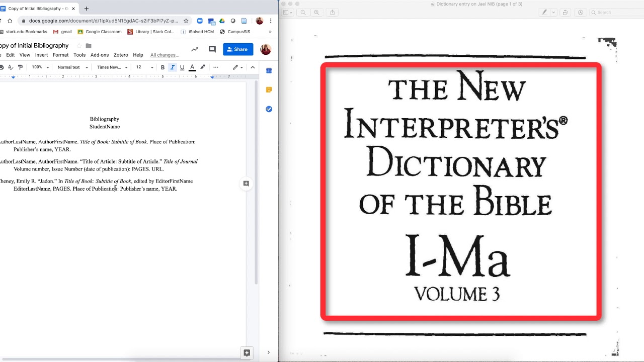Open the Preview highlight color dropdown
The width and height of the screenshot is (644, 362).
point(553,13)
